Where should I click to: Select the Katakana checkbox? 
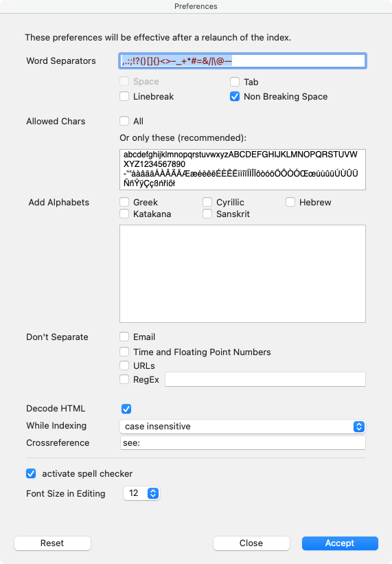pyautogui.click(x=124, y=214)
